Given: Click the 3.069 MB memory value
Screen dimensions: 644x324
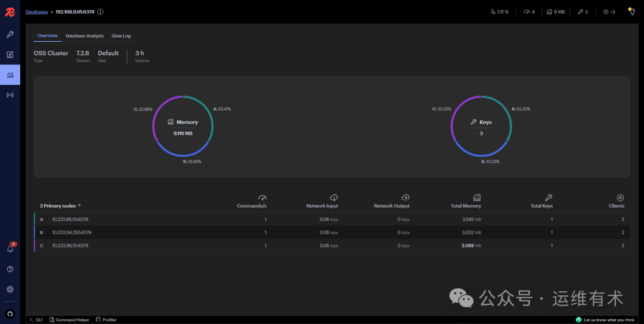Looking at the screenshot, I should tap(472, 245).
